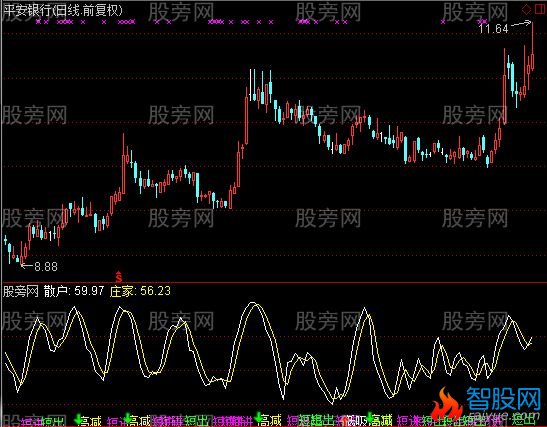Click the high price label 11.64
Screen dimensions: 547x427
click(x=493, y=29)
